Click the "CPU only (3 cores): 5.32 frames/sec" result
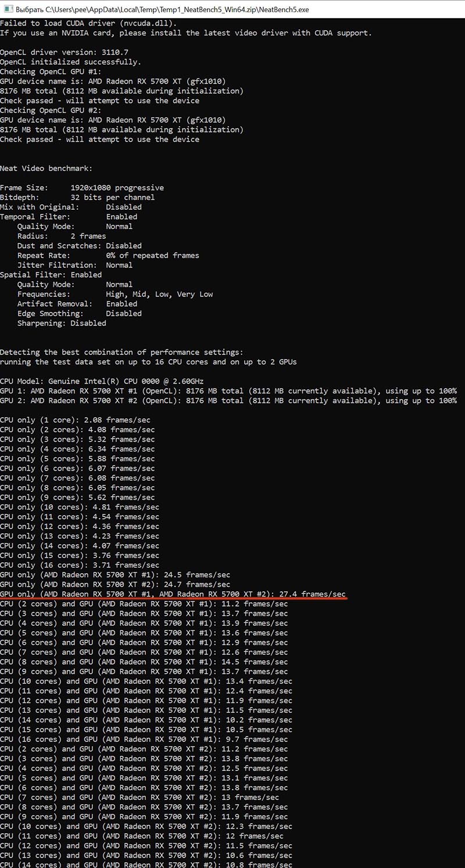Image resolution: width=465 pixels, height=868 pixels. point(77,439)
